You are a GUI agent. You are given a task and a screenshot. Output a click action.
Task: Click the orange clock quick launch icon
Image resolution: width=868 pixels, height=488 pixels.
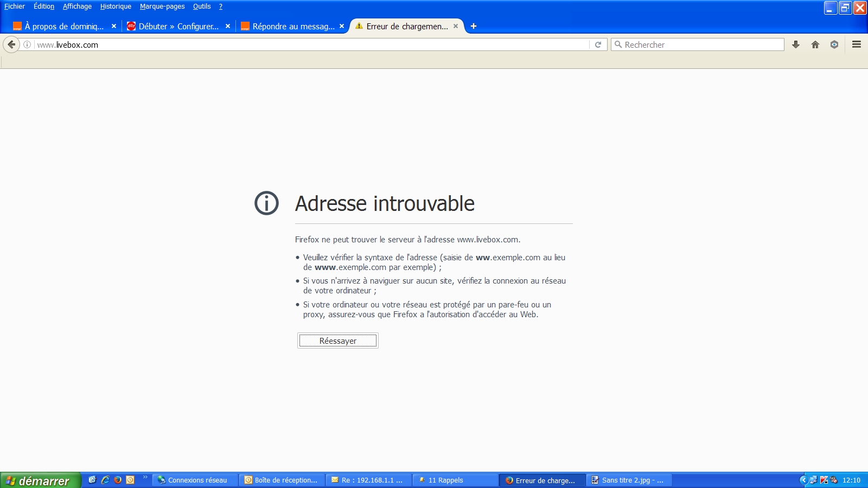(130, 480)
